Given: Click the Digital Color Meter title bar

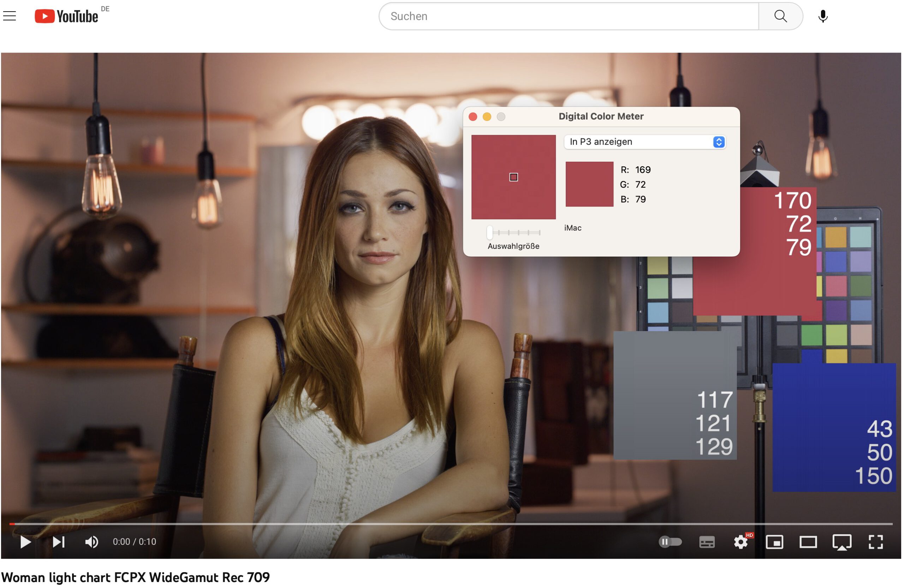Looking at the screenshot, I should pyautogui.click(x=601, y=116).
